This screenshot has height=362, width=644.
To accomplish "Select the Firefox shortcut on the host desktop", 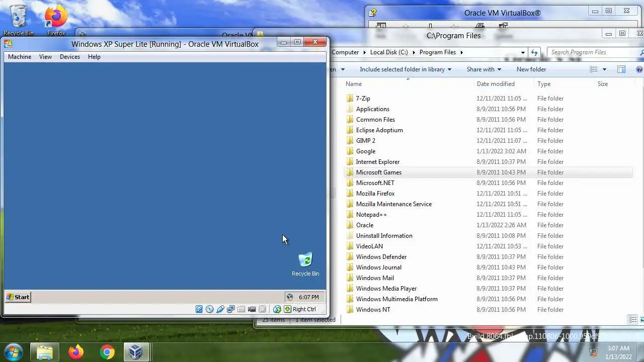I will point(56,20).
